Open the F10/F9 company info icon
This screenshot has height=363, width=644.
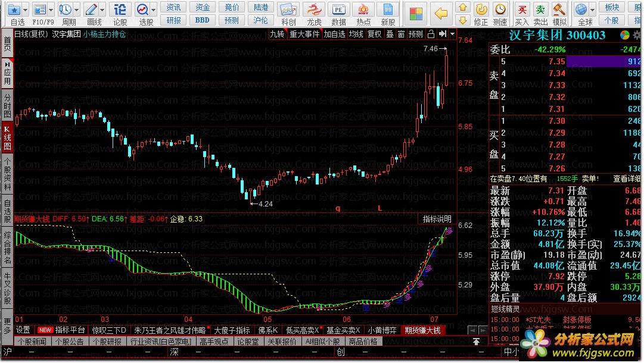click(40, 10)
